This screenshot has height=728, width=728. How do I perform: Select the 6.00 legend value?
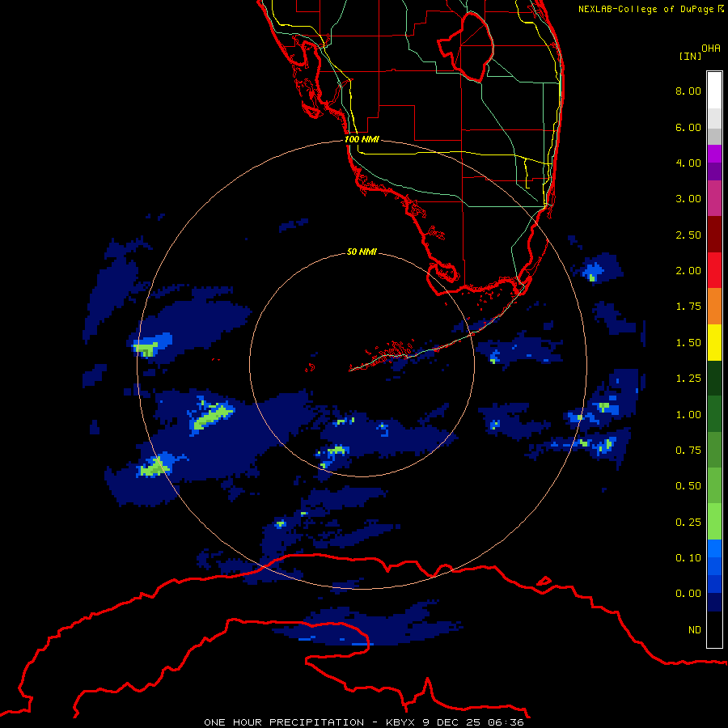coord(688,127)
